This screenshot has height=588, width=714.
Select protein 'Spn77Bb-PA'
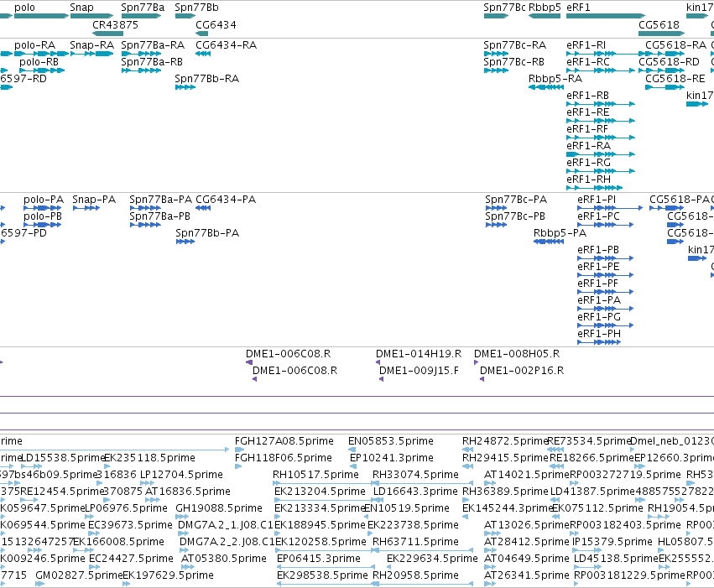(x=207, y=233)
